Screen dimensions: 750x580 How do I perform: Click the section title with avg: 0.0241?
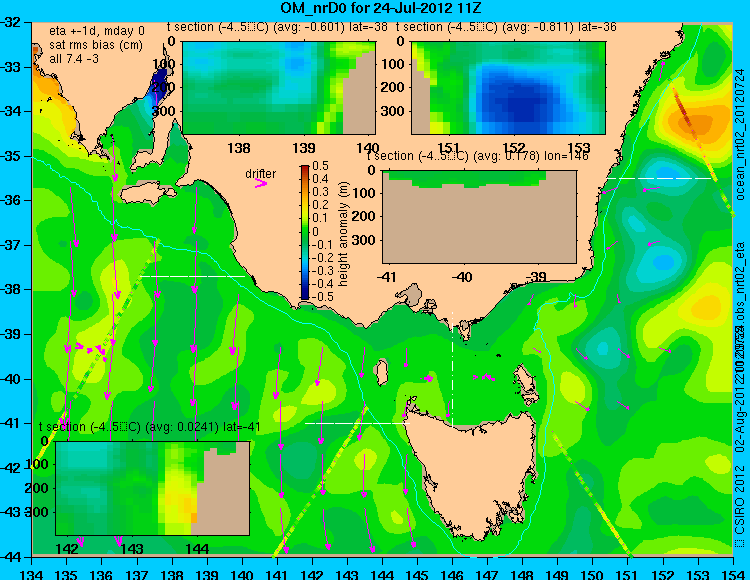click(150, 427)
